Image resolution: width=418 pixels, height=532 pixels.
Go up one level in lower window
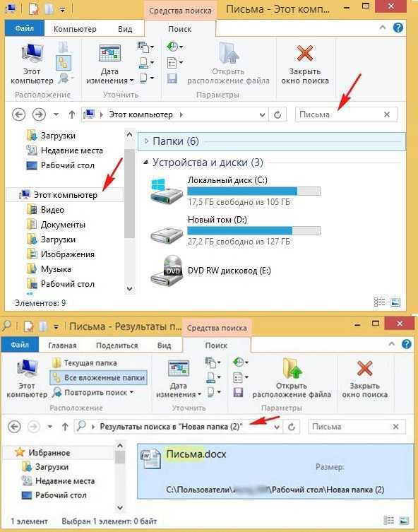click(x=65, y=427)
